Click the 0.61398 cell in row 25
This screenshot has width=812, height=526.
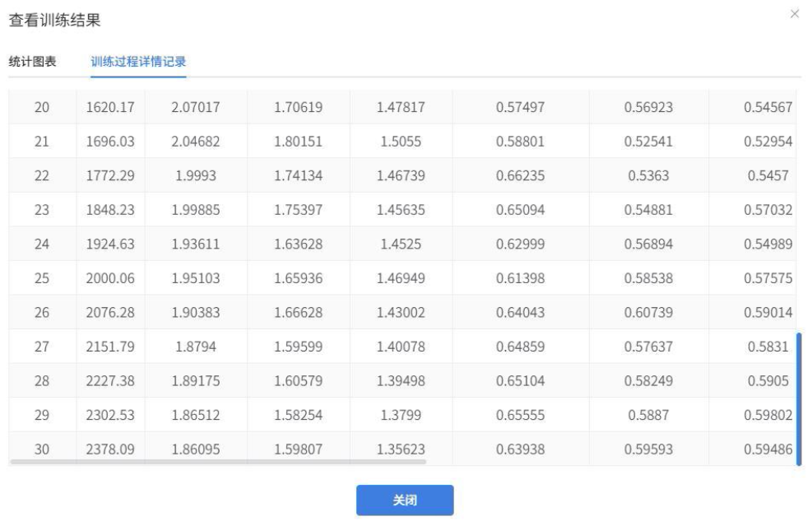click(x=520, y=278)
